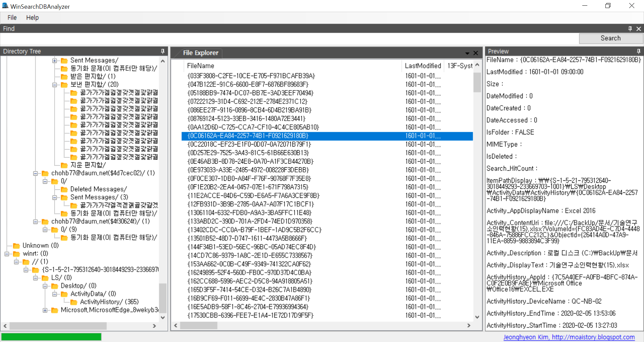Select the Unknown (0) folder icon
Viewport: 644px width, 342px height.
click(16, 246)
